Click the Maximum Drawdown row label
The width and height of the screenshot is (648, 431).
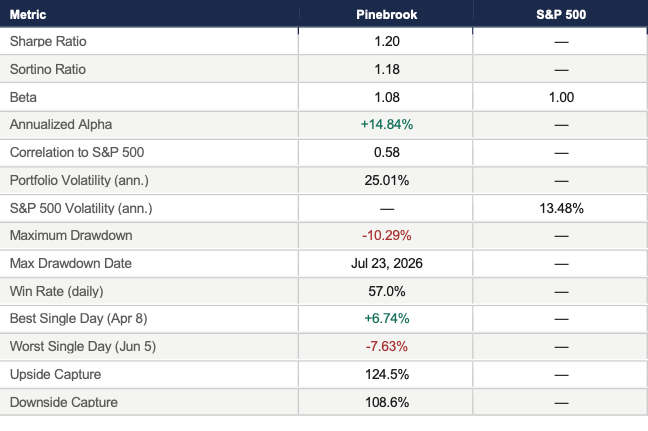71,236
